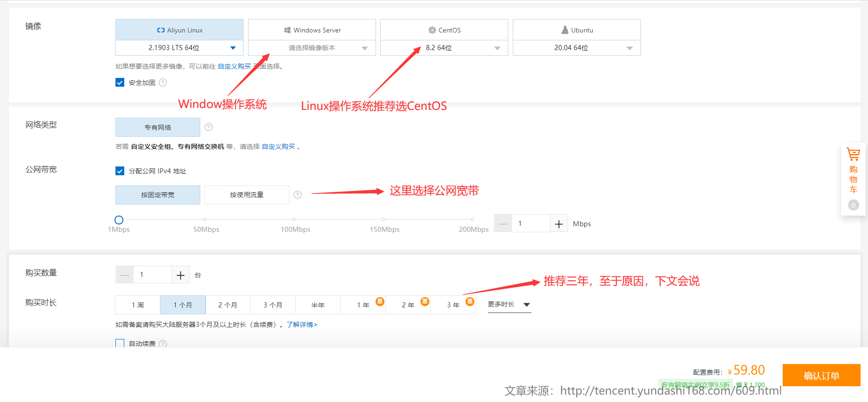Show help for 专有网络 network type
868x402 pixels.
pos(209,127)
